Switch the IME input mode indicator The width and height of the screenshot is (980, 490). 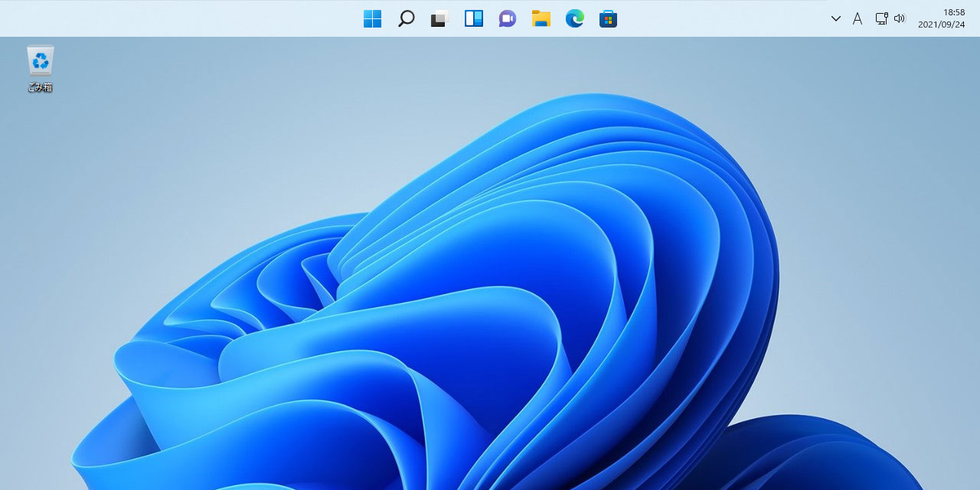click(x=857, y=18)
